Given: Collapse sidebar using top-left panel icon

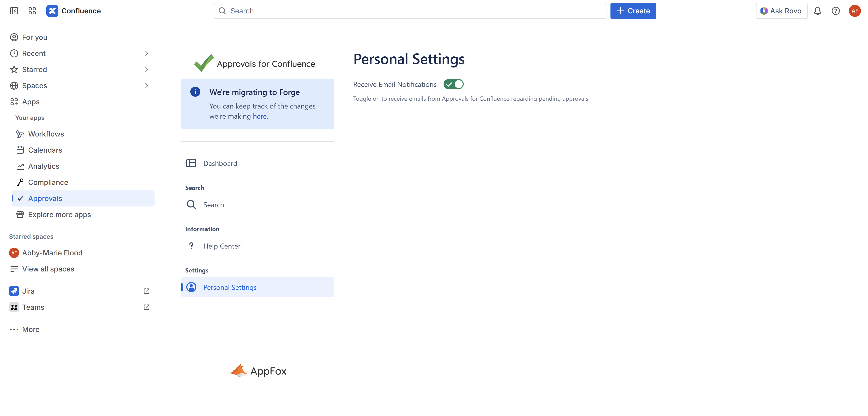Looking at the screenshot, I should pos(14,11).
